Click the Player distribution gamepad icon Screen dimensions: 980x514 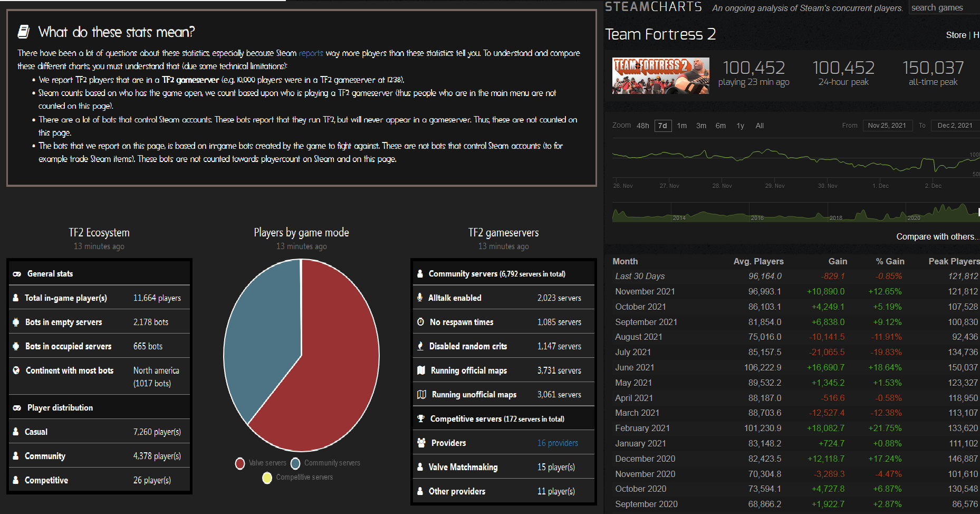(x=17, y=408)
